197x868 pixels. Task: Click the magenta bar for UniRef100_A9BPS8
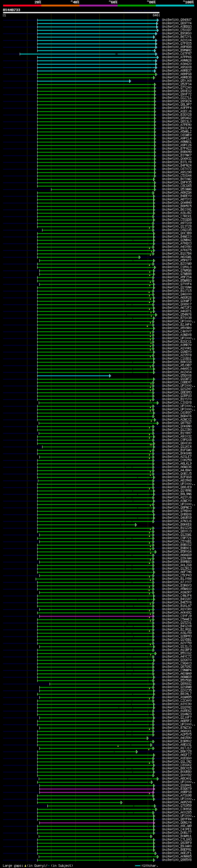tap(97, 792)
